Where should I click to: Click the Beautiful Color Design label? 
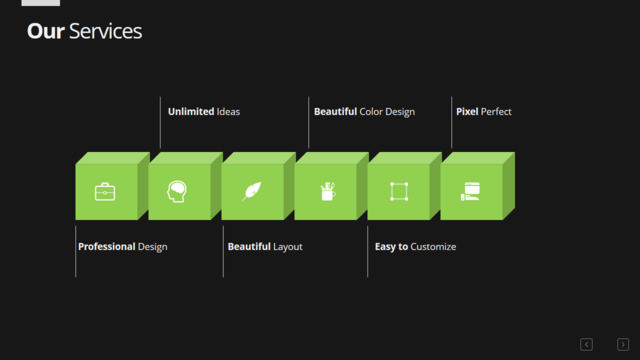pyautogui.click(x=364, y=111)
